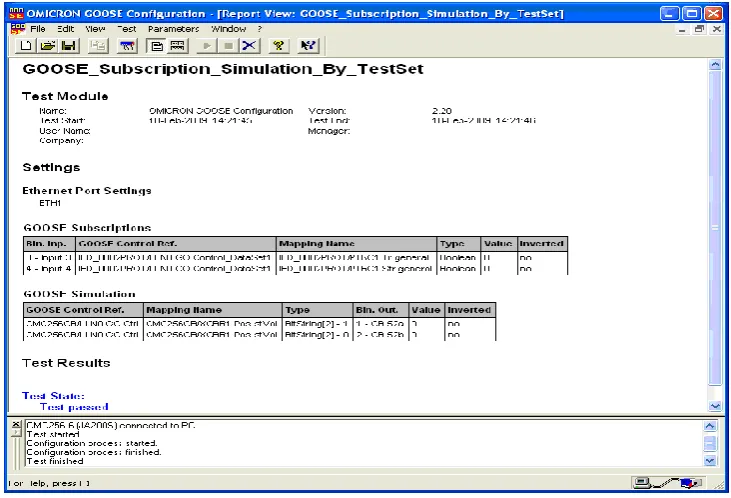731x498 pixels.
Task: Click the GOOSE Simulation heading
Action: pyautogui.click(x=79, y=294)
